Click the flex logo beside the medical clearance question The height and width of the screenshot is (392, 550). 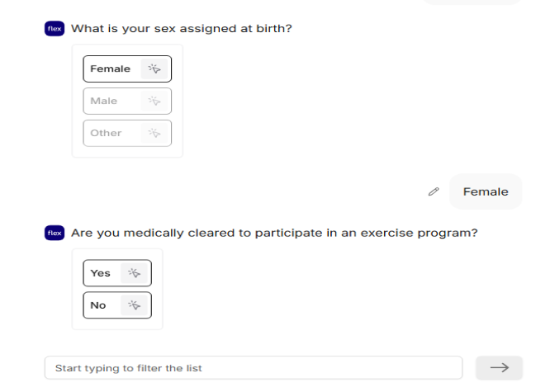55,234
